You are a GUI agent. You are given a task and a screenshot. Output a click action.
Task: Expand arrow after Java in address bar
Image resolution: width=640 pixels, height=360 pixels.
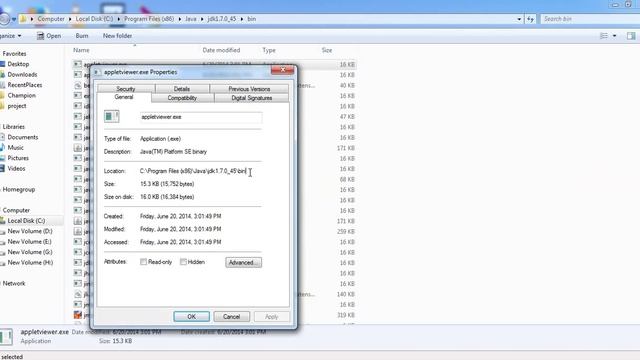click(202, 19)
